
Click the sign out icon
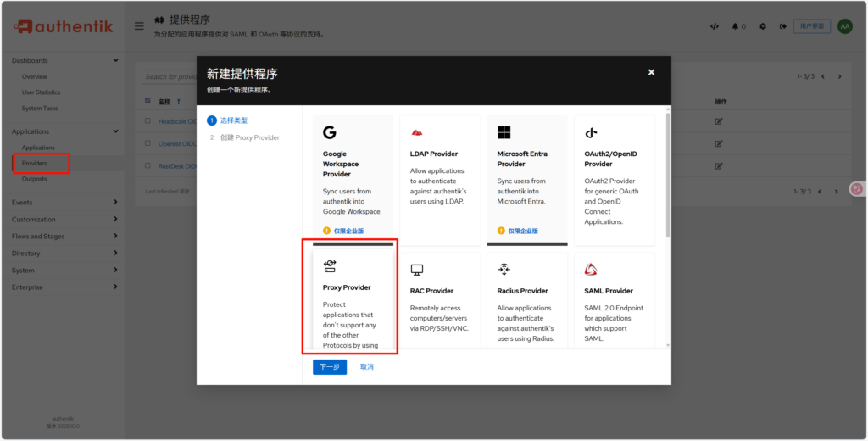coord(782,26)
